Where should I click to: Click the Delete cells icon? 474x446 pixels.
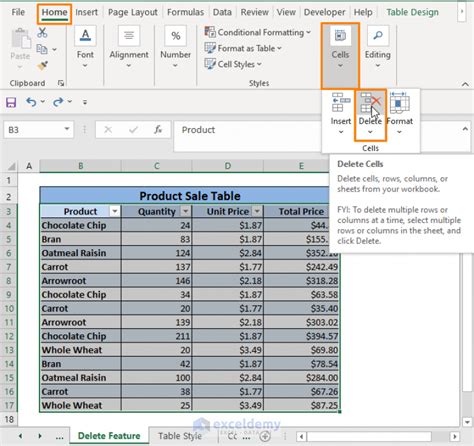click(370, 103)
